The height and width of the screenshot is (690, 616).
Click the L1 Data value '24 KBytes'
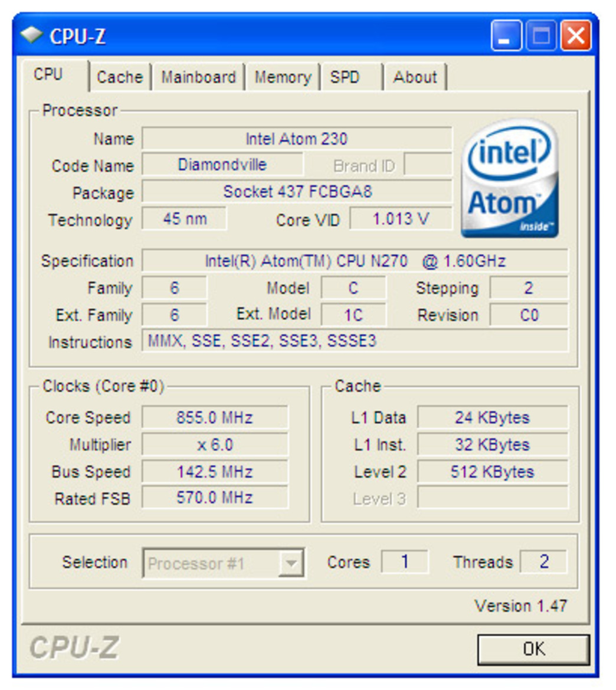493,417
